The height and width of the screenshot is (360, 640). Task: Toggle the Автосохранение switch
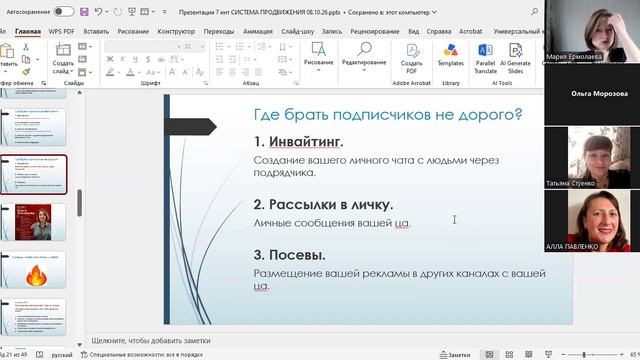[x=64, y=11]
